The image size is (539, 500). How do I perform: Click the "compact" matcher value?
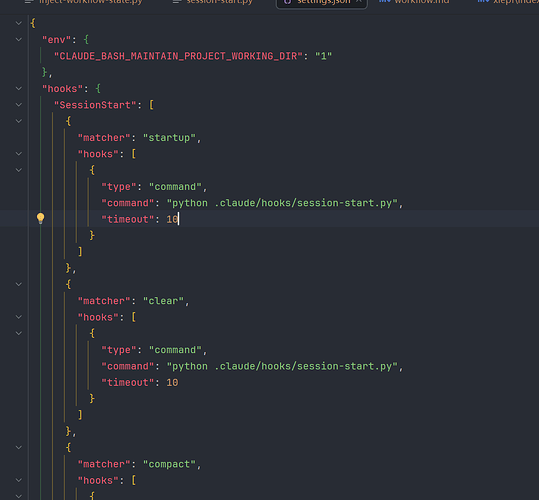(169, 464)
